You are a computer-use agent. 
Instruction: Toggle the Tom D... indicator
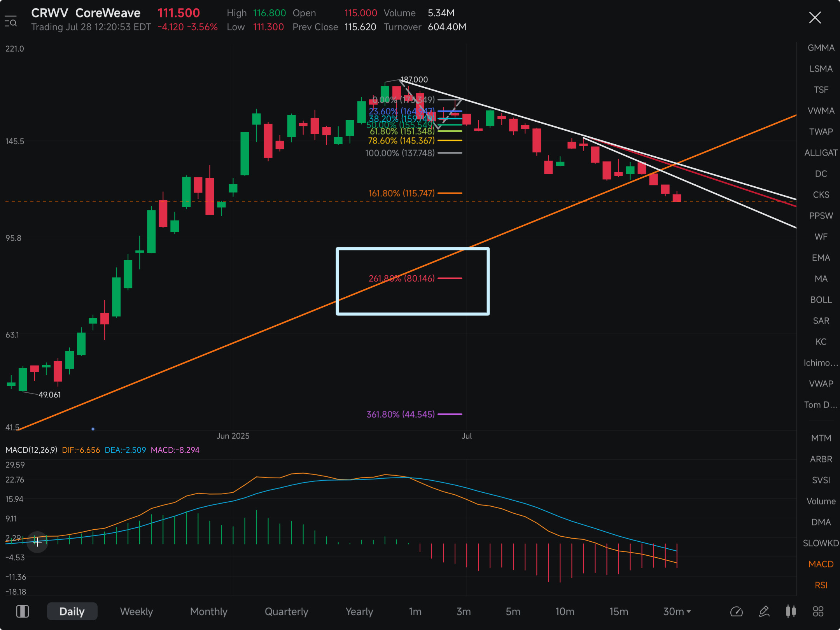821,405
